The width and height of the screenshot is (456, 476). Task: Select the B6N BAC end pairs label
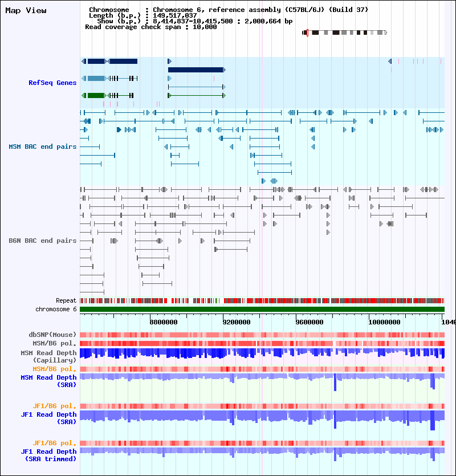[43, 241]
